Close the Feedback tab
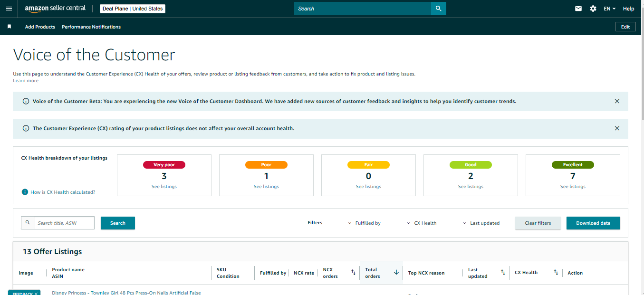 (x=36, y=294)
